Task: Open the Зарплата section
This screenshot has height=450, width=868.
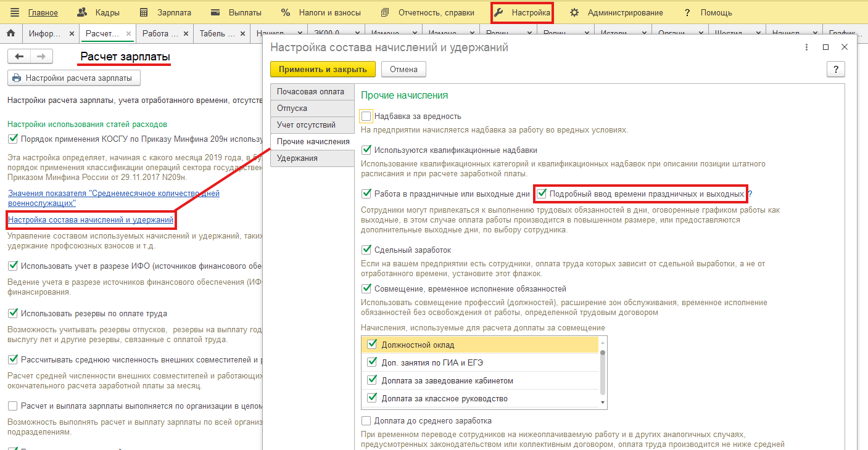Action: (x=165, y=12)
